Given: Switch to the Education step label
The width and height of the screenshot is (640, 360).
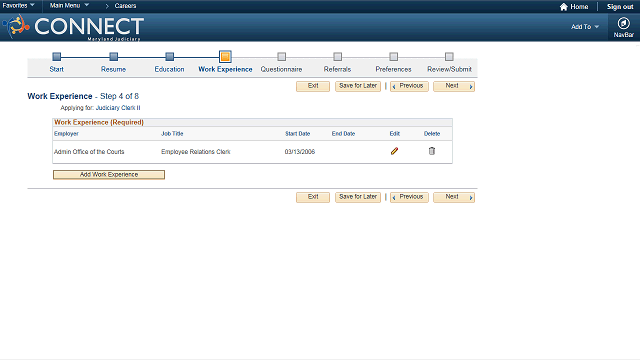Looking at the screenshot, I should 169,69.
